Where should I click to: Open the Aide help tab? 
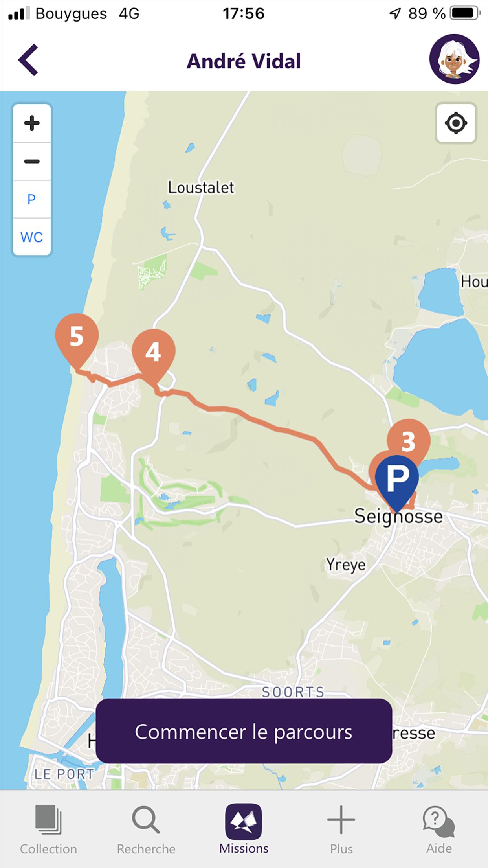(439, 830)
